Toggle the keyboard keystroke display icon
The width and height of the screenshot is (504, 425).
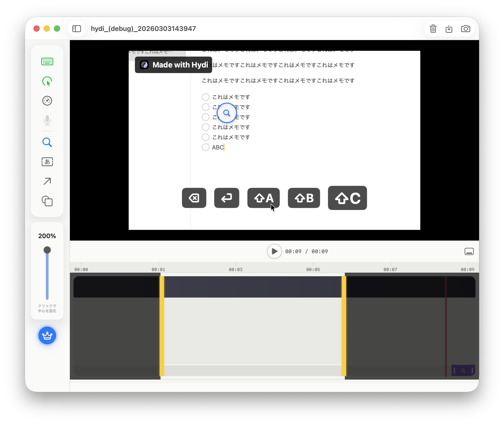[x=47, y=61]
